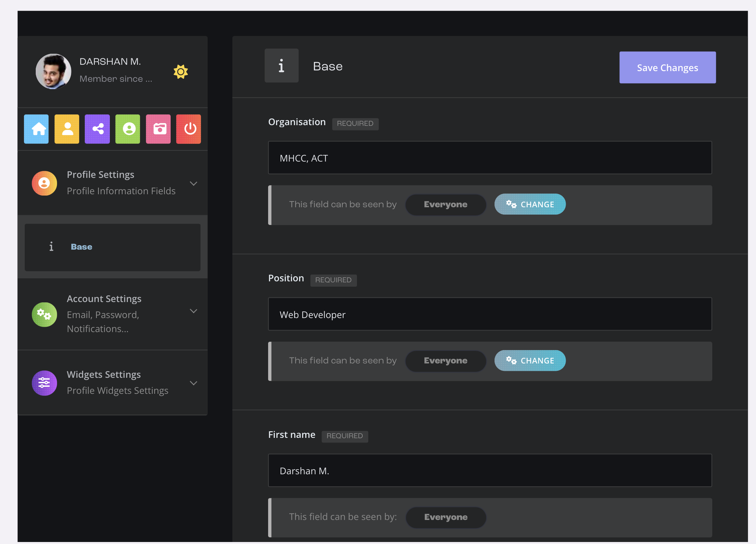Click the First name input field
Viewport: 756px width, 544px height.
tap(490, 471)
